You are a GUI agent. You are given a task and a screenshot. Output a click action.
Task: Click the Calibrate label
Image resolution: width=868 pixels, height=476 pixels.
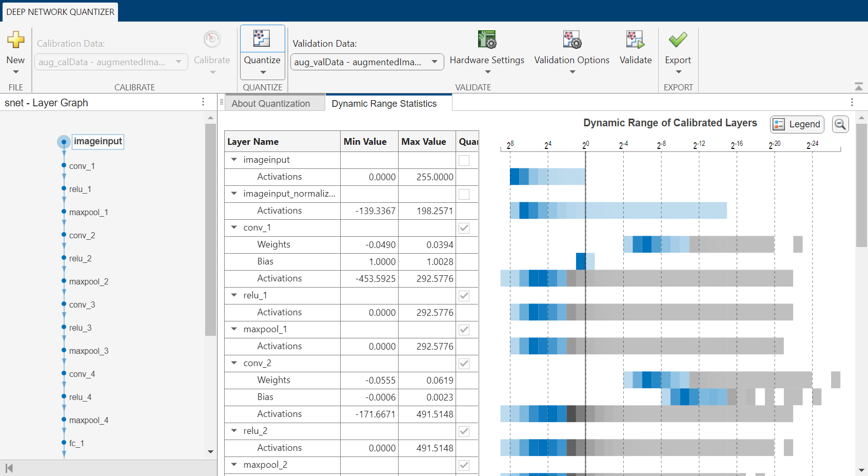point(212,60)
